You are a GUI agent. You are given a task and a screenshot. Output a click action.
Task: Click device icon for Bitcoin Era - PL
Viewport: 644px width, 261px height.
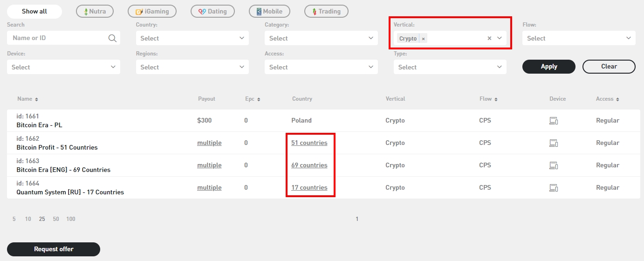[554, 121]
